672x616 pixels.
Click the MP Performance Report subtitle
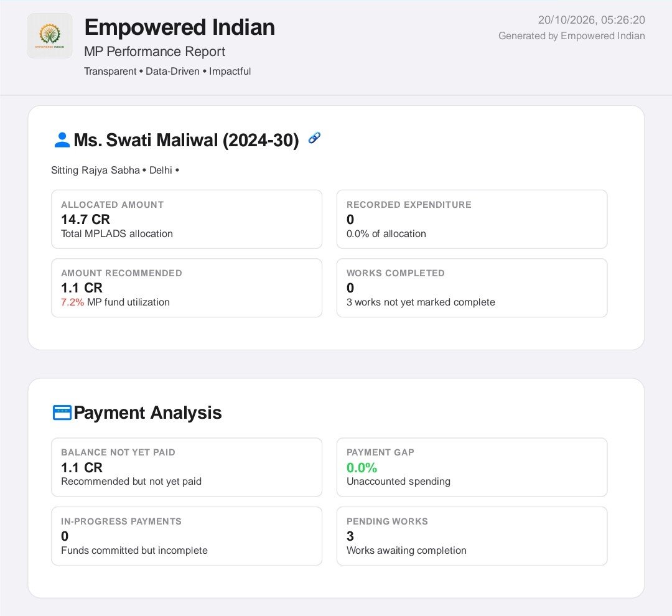click(x=154, y=52)
